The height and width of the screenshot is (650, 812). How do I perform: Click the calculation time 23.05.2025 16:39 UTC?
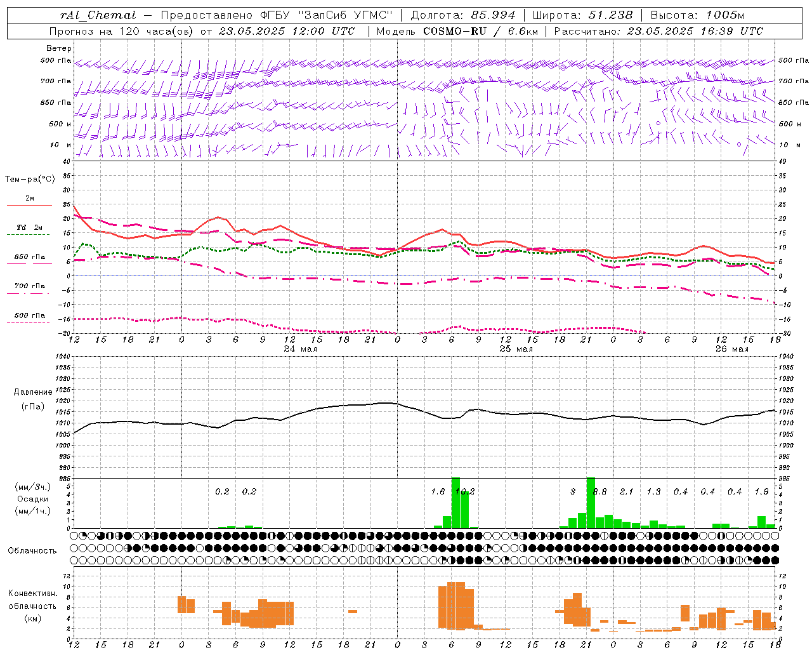coord(695,31)
